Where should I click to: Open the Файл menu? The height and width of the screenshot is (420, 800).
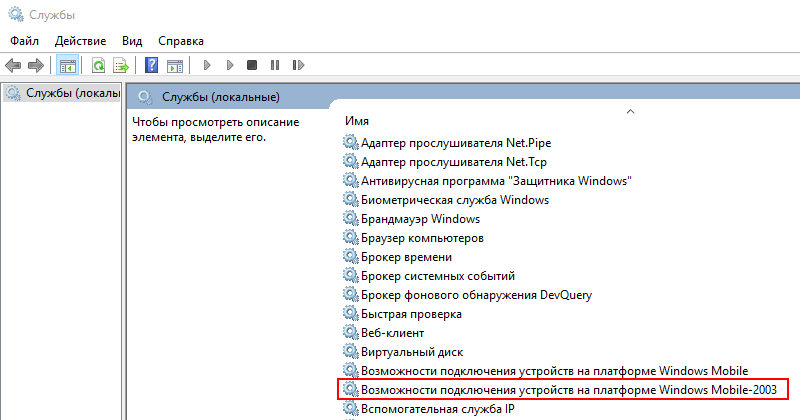tap(24, 41)
